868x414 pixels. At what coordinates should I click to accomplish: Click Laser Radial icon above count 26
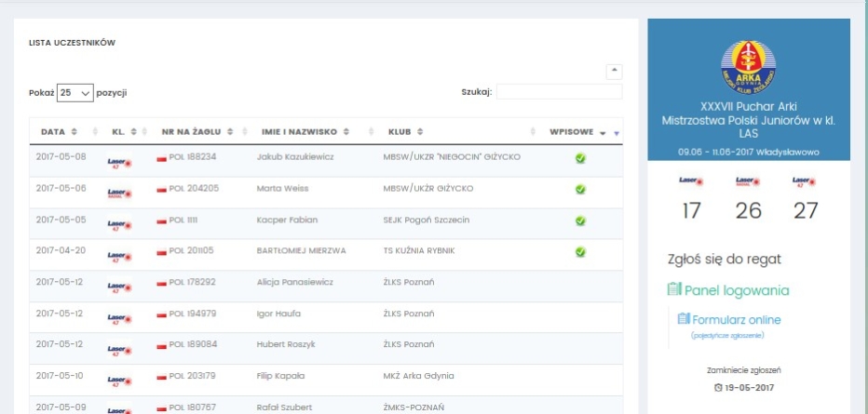[748, 180]
